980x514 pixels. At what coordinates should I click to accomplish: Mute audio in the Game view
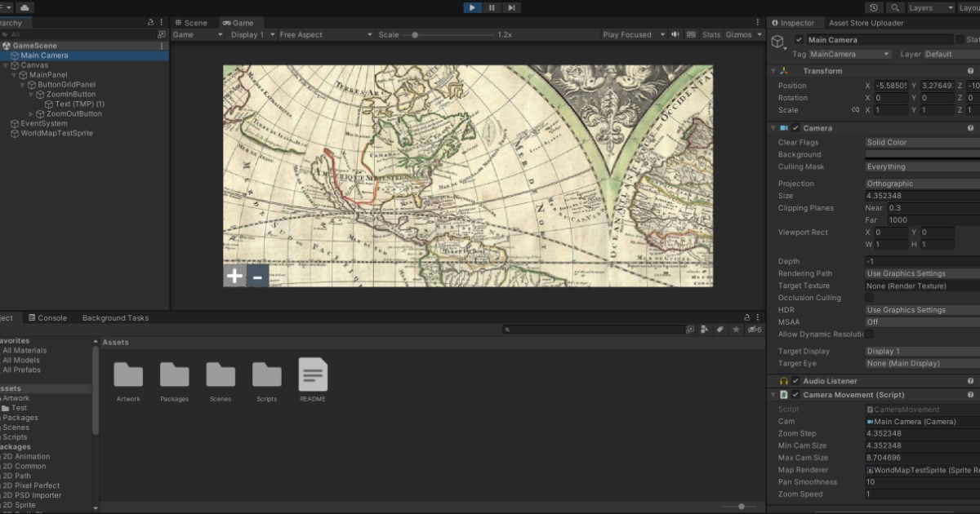point(675,34)
